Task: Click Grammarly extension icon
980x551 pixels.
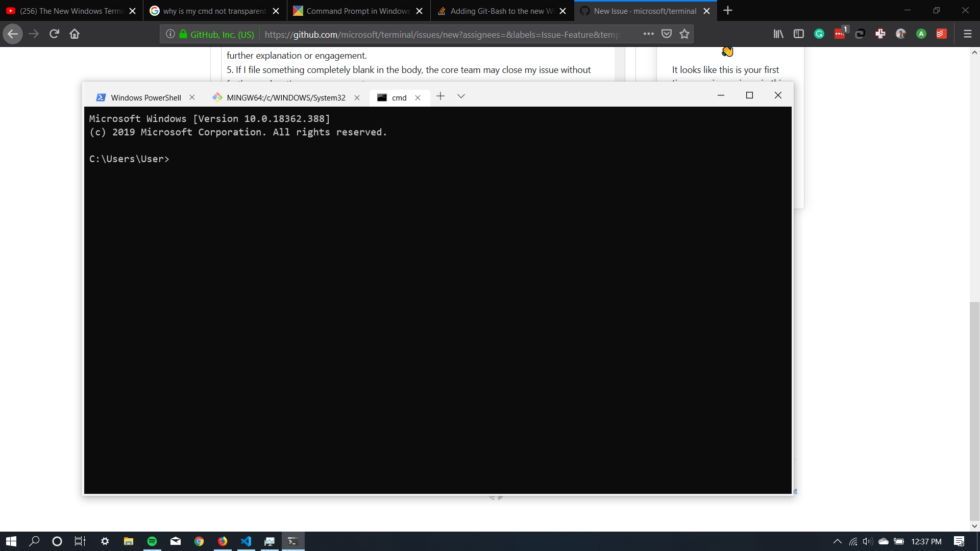Action: coord(819,34)
